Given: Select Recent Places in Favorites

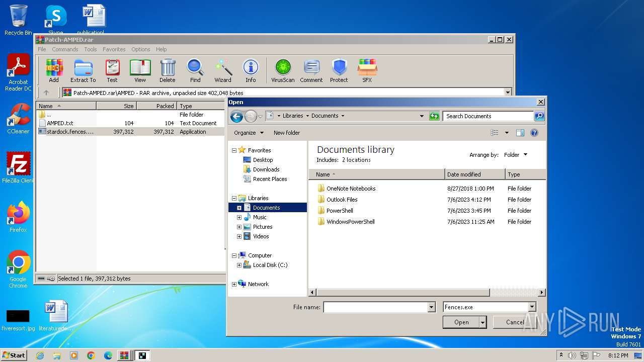Looking at the screenshot, I should pyautogui.click(x=270, y=179).
